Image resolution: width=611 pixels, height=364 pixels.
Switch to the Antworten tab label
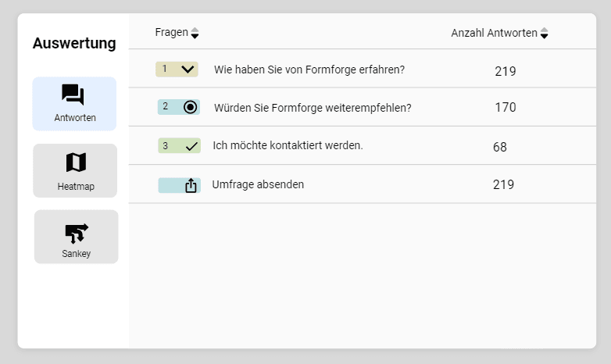click(x=75, y=118)
